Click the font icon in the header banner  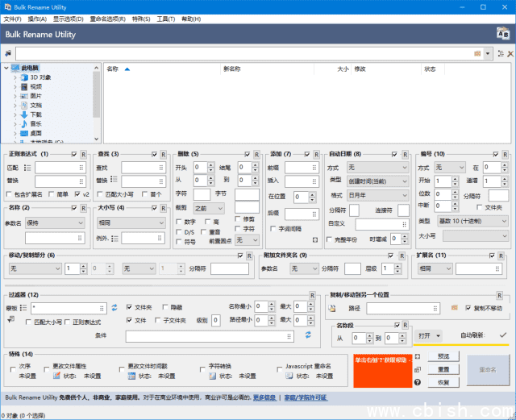click(x=501, y=34)
